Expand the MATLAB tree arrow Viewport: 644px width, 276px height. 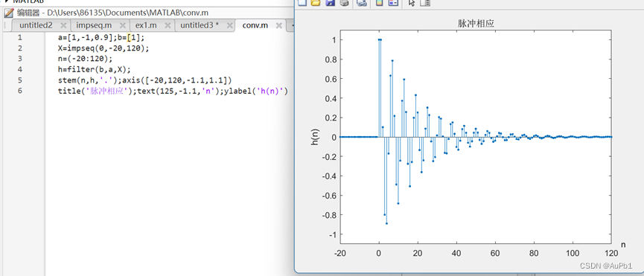click(x=7, y=1)
